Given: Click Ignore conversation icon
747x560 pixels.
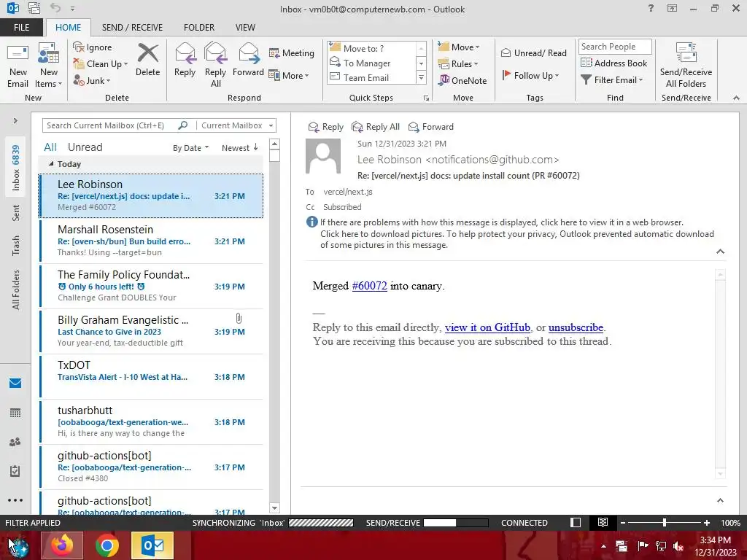Looking at the screenshot, I should (x=79, y=47).
